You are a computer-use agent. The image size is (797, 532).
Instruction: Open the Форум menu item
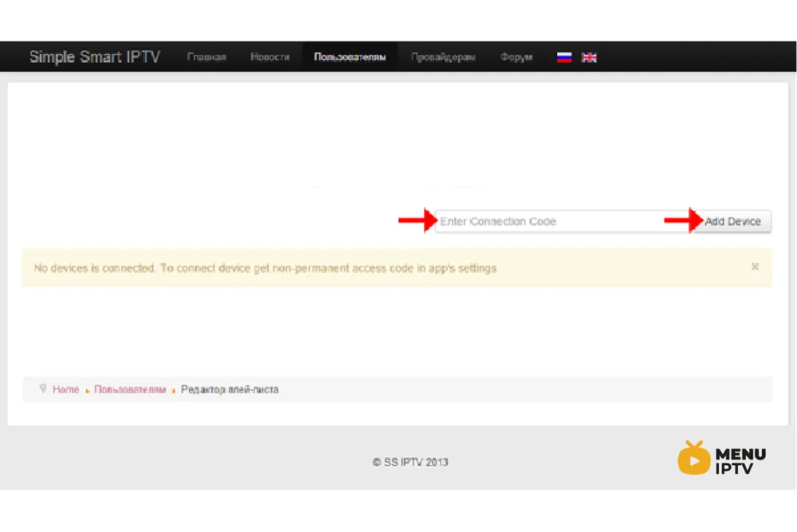516,57
